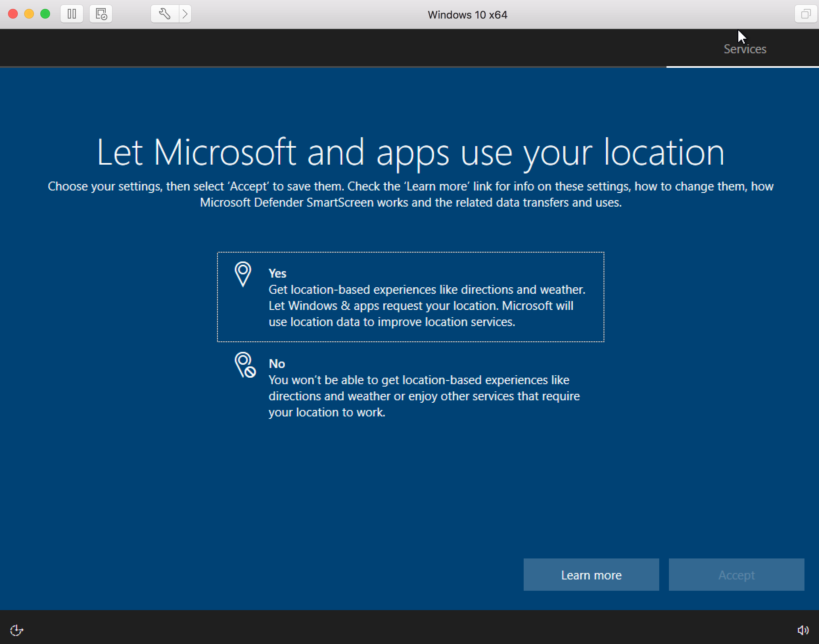Enter full screen with green button
The width and height of the screenshot is (819, 644).
[x=45, y=14]
